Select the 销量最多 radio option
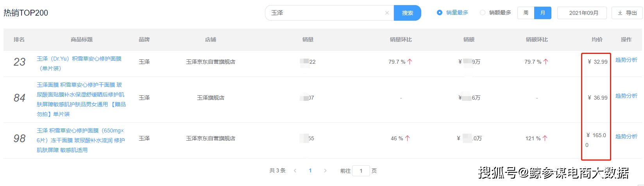 440,13
